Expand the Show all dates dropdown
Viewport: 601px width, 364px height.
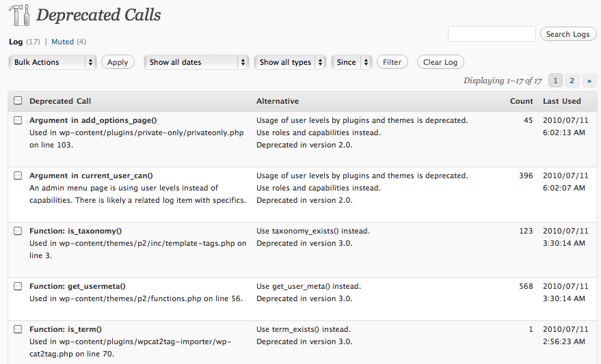(x=196, y=62)
